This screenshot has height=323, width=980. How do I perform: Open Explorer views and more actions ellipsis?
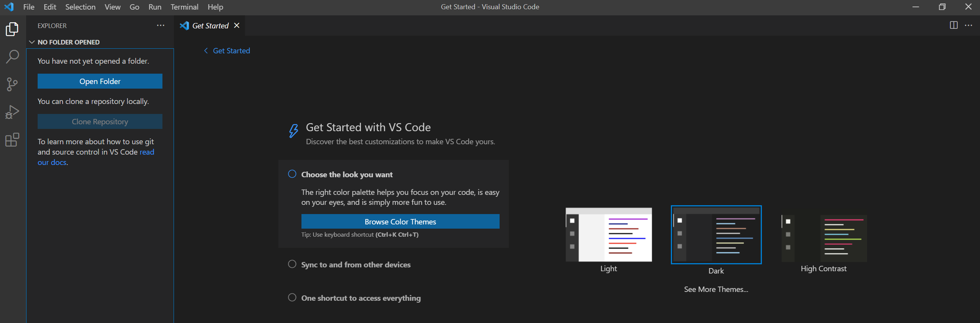(161, 26)
